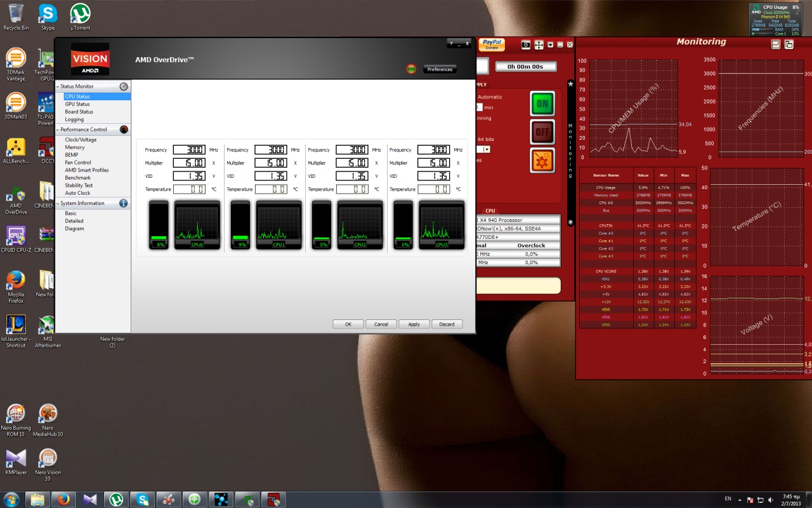Collapse the Performance Control section

coord(58,130)
